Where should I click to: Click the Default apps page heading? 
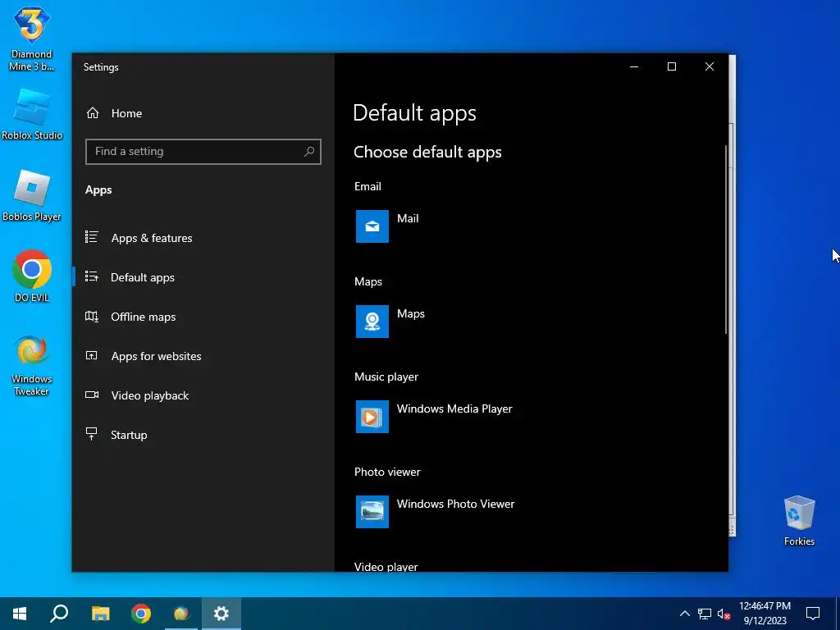(414, 113)
